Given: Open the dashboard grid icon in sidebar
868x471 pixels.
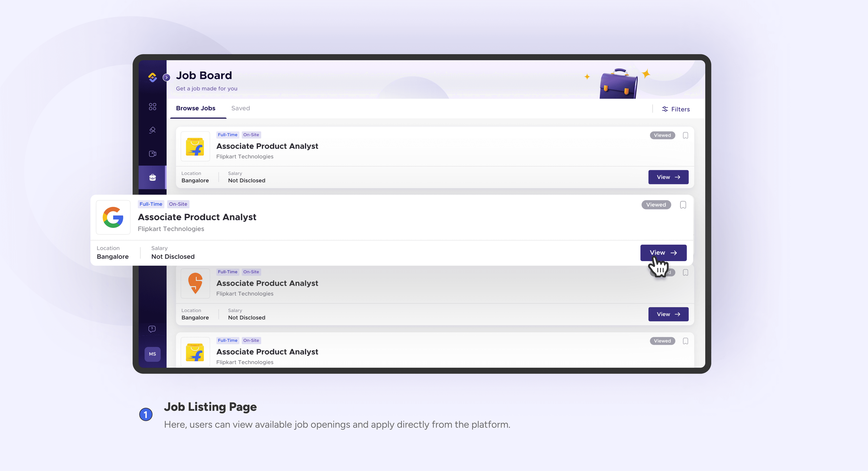Looking at the screenshot, I should pos(152,107).
